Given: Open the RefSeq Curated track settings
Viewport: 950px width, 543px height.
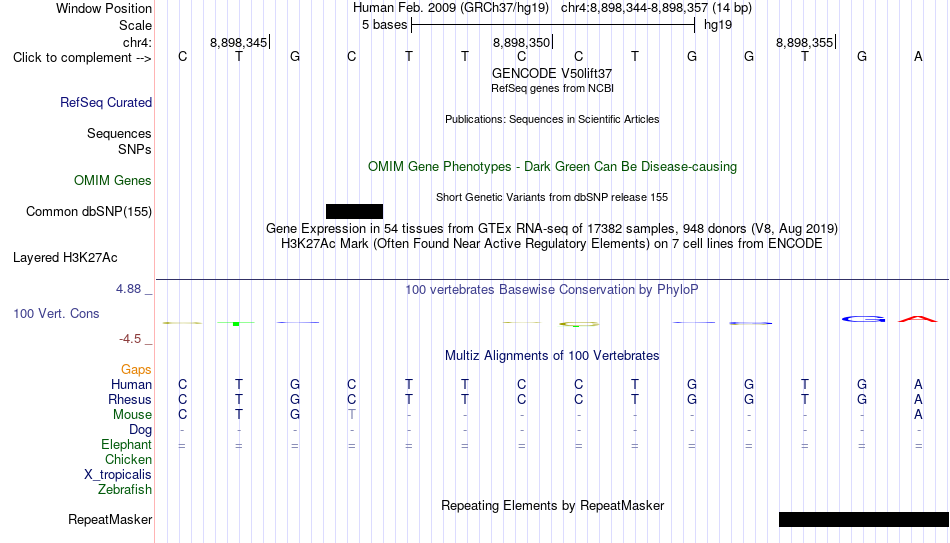Looking at the screenshot, I should (x=106, y=102).
